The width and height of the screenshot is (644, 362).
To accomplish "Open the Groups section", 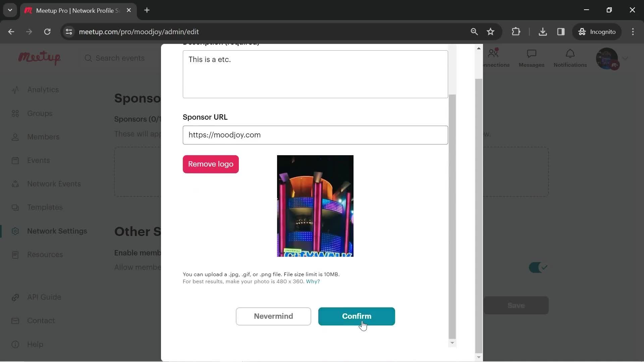I will [39, 113].
